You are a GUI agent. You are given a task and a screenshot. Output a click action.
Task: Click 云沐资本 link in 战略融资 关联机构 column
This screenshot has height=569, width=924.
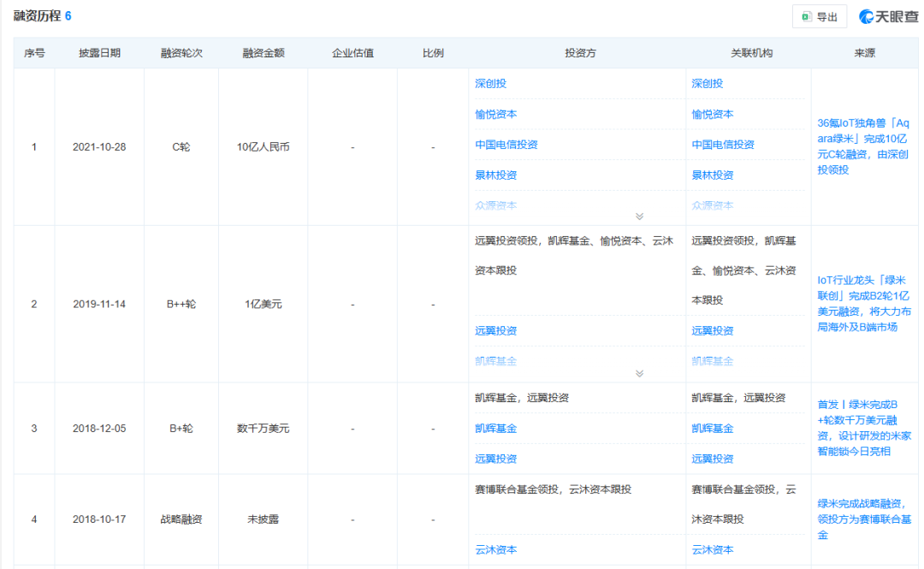pyautogui.click(x=713, y=550)
